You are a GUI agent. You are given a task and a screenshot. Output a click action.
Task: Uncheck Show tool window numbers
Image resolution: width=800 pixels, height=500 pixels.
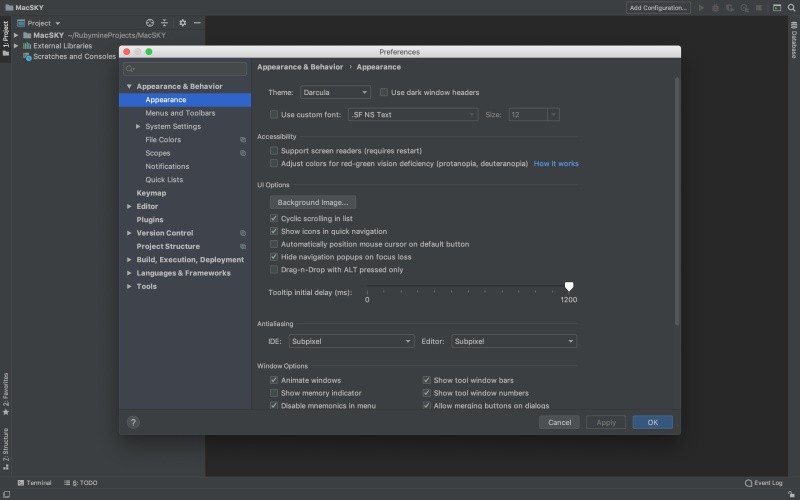[427, 393]
